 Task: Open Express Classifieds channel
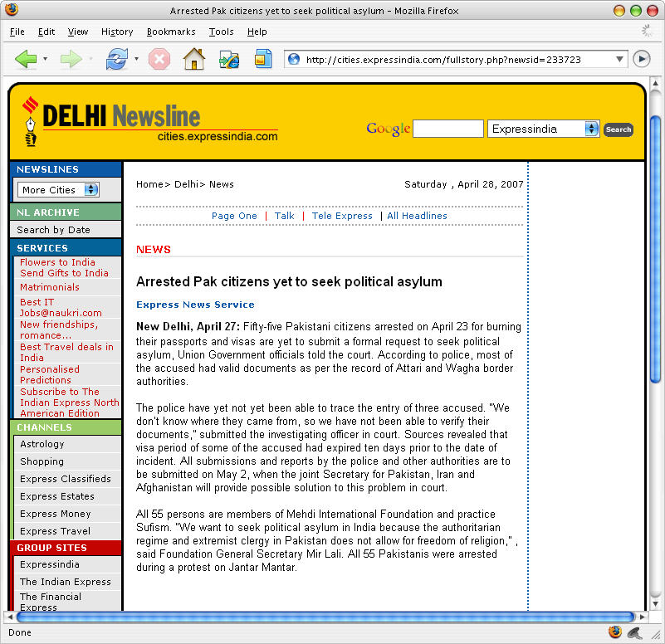click(x=66, y=479)
